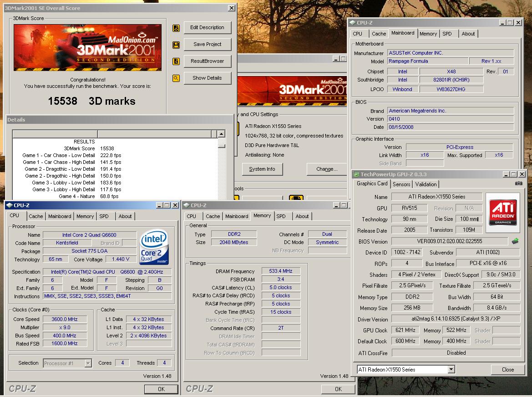Select SPD tab in bottom-left CPU-Z window

click(104, 216)
